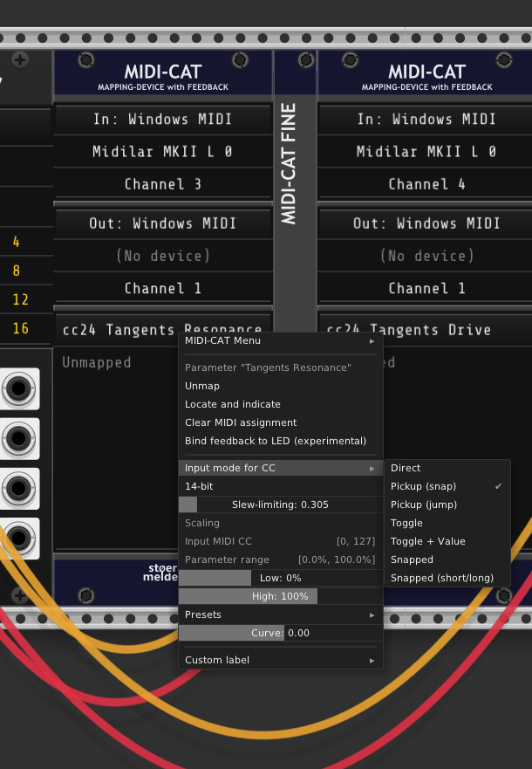This screenshot has height=769, width=532.
Task: Click the yellow value 8 on far-left module
Action: coord(17,271)
